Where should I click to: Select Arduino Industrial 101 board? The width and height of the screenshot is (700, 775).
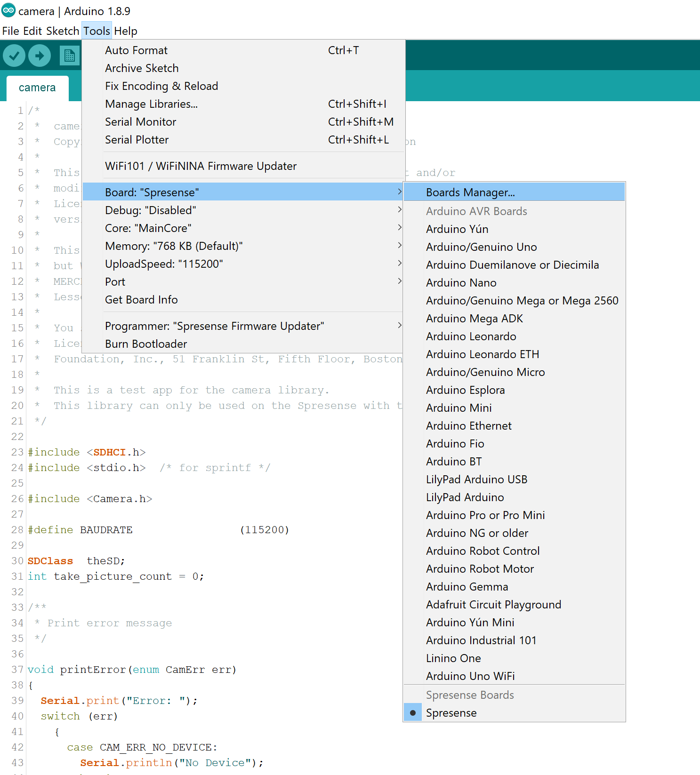tap(514, 640)
